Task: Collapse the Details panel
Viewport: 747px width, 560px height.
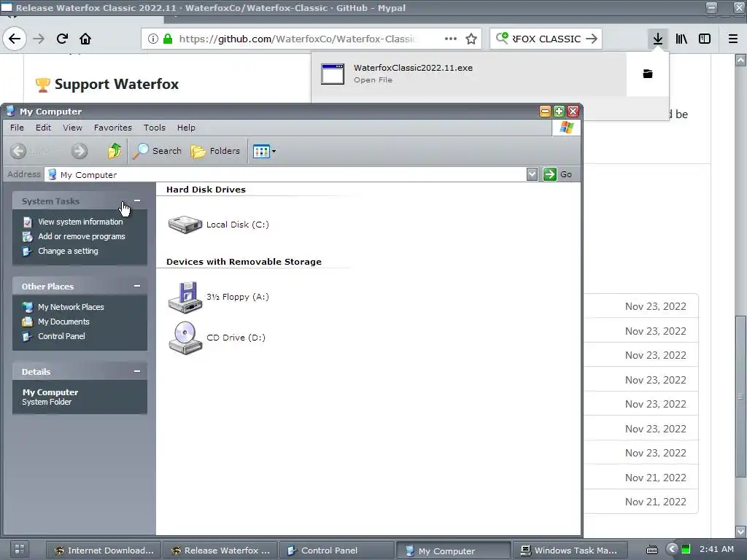Action: click(x=137, y=371)
